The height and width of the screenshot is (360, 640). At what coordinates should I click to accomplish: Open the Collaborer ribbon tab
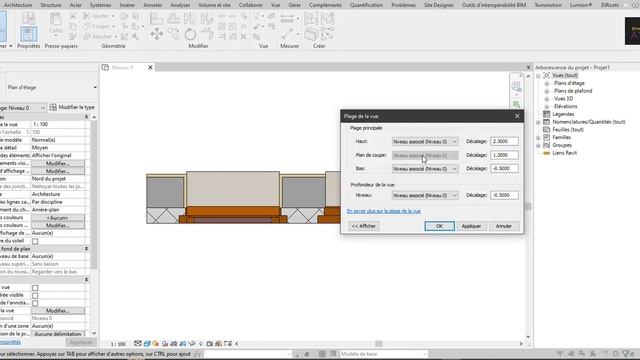(251, 5)
